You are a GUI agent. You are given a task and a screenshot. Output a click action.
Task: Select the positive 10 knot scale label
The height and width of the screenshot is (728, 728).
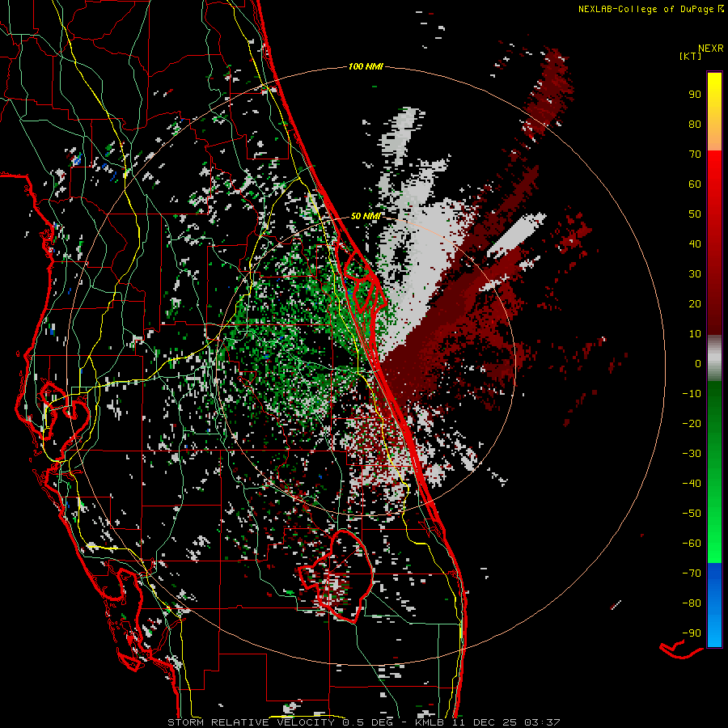click(x=695, y=334)
